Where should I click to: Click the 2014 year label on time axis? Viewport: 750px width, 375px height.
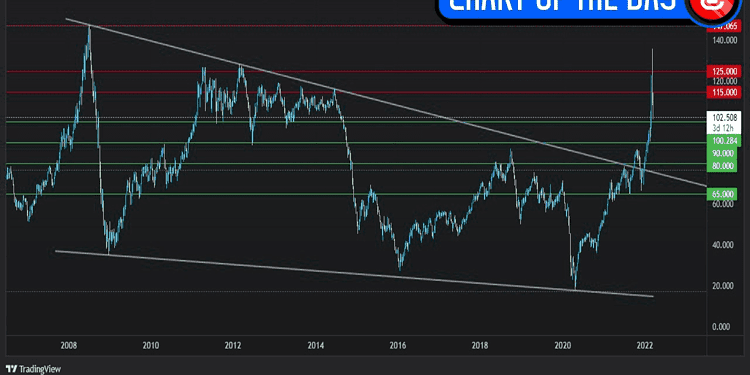click(x=316, y=345)
